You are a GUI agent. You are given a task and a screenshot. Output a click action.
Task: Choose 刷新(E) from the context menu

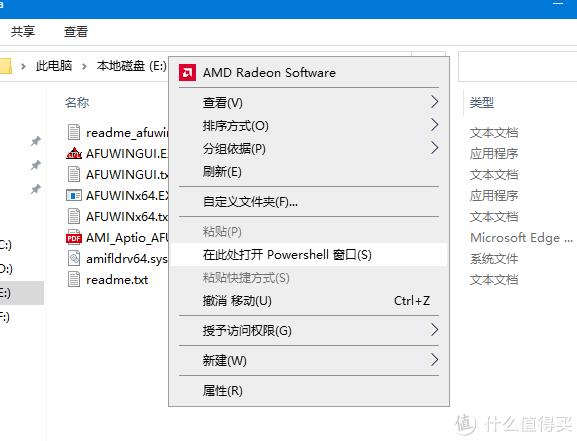click(x=309, y=172)
